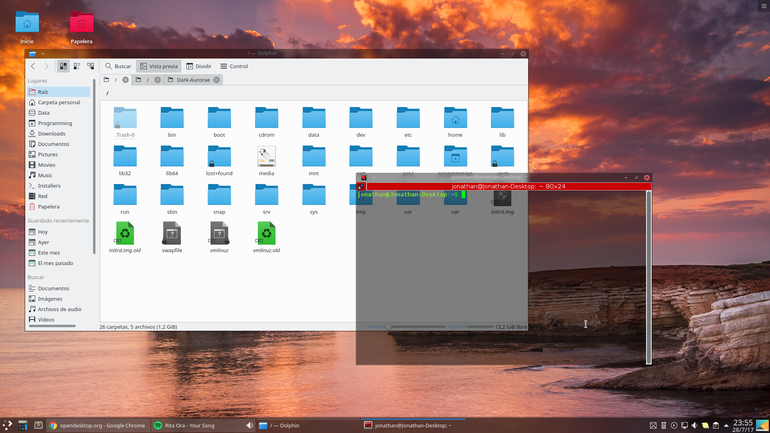Show hidden system tray icons arrow
The width and height of the screenshot is (770, 433).
coord(726,426)
